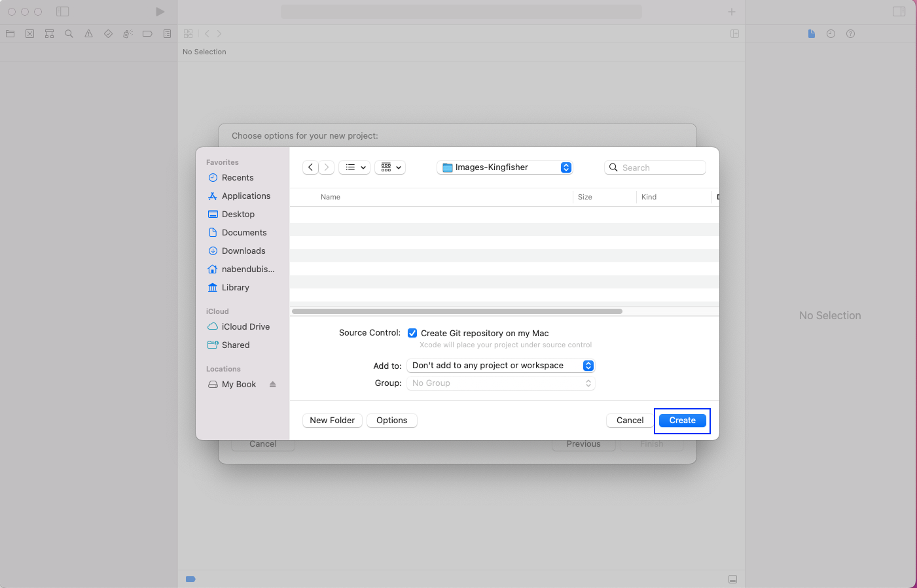The image size is (917, 588).
Task: Click the add editor button
Action: [734, 34]
